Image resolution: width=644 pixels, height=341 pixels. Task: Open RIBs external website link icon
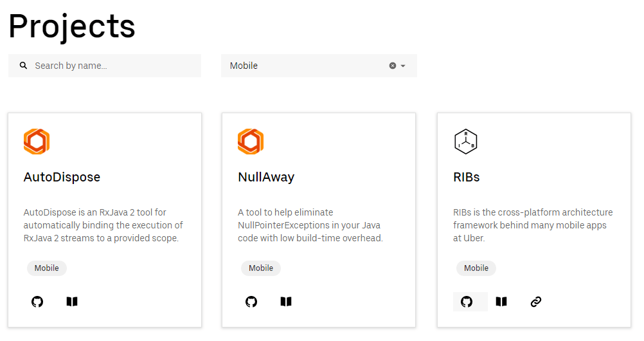536,302
